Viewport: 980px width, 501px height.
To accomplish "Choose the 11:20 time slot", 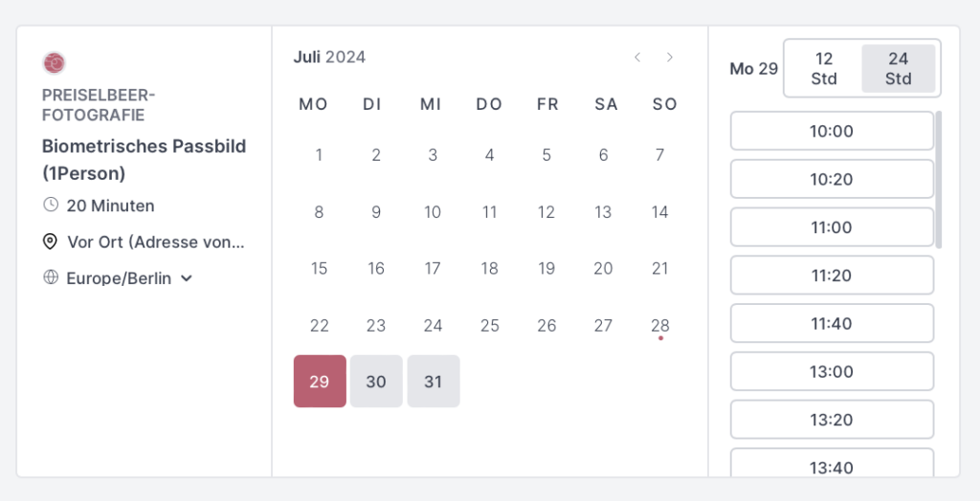I will pyautogui.click(x=832, y=275).
